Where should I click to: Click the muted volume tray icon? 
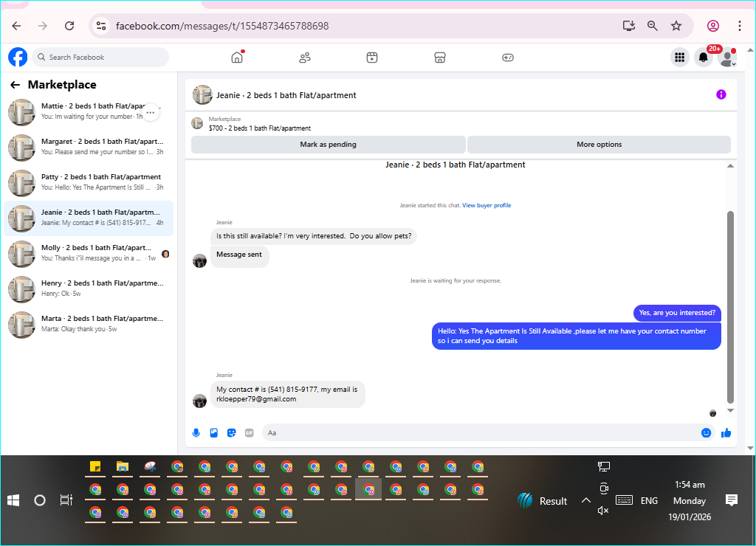pyautogui.click(x=602, y=511)
